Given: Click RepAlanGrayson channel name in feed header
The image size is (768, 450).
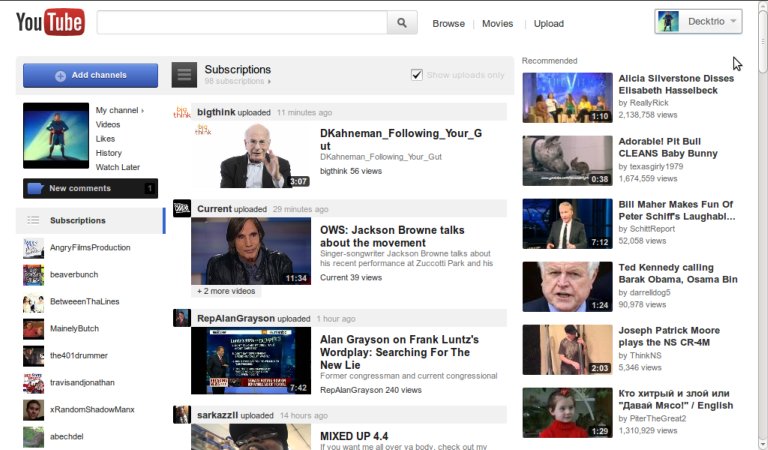Looking at the screenshot, I should tap(236, 318).
